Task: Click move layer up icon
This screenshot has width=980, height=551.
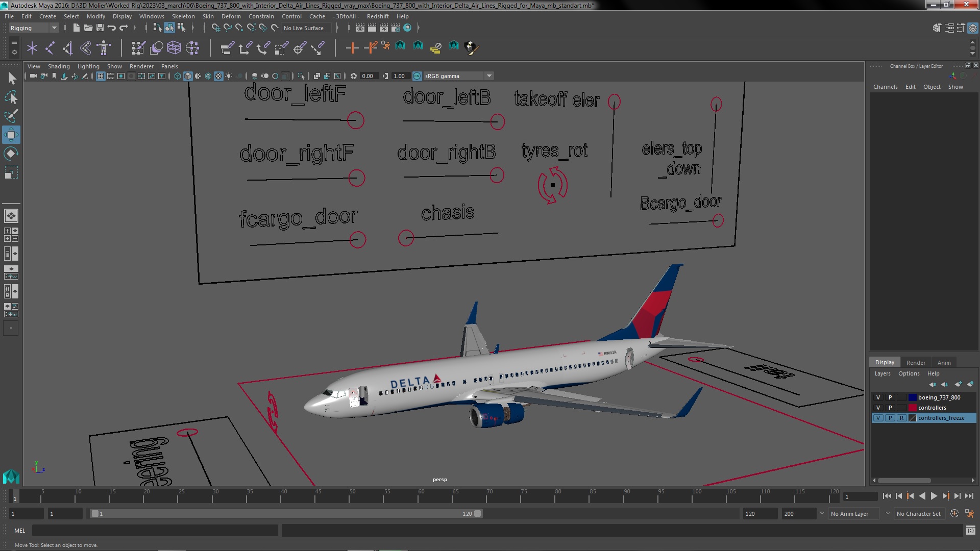Action: tap(933, 384)
